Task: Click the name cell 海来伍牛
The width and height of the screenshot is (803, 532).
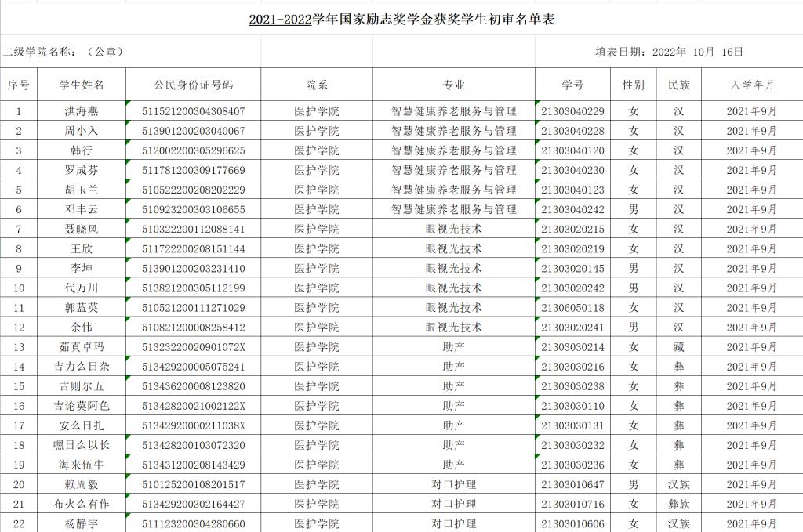Action: [82, 465]
